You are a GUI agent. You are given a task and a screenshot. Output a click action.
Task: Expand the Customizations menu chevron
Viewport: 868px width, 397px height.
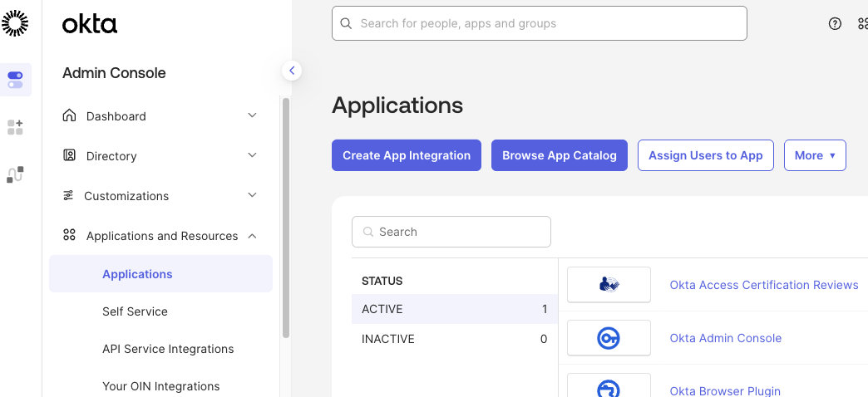click(252, 194)
